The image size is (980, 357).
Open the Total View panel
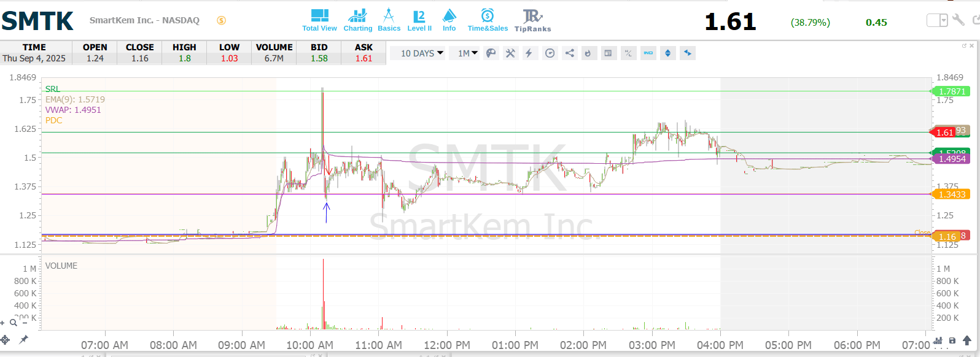tap(319, 20)
